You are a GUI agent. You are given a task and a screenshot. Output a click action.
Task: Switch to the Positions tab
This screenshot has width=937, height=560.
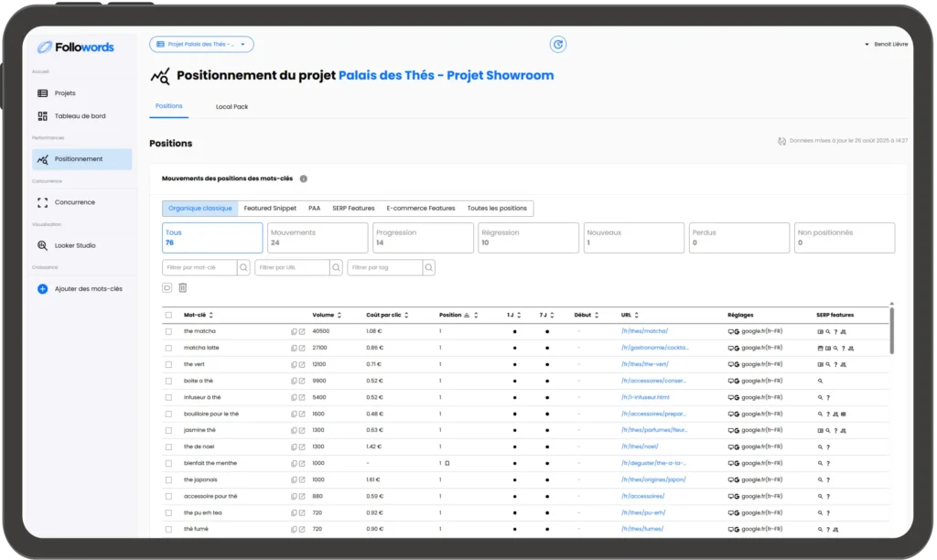[168, 106]
